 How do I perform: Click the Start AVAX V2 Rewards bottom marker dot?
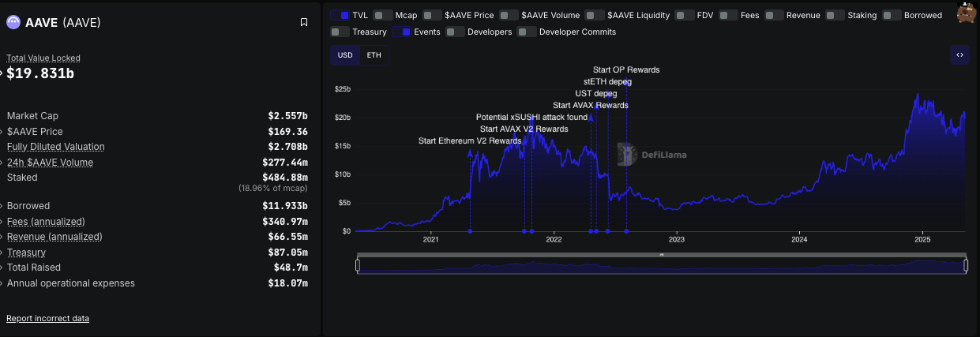(524, 231)
